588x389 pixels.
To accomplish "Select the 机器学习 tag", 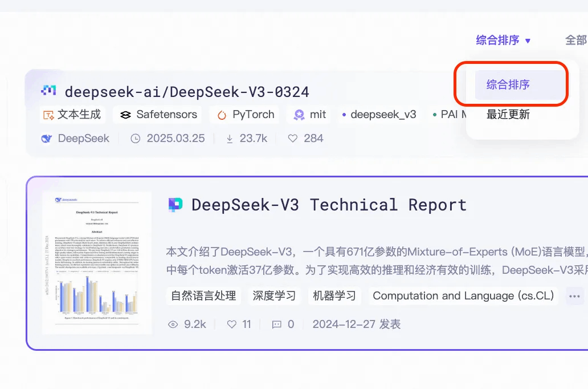I will [334, 295].
